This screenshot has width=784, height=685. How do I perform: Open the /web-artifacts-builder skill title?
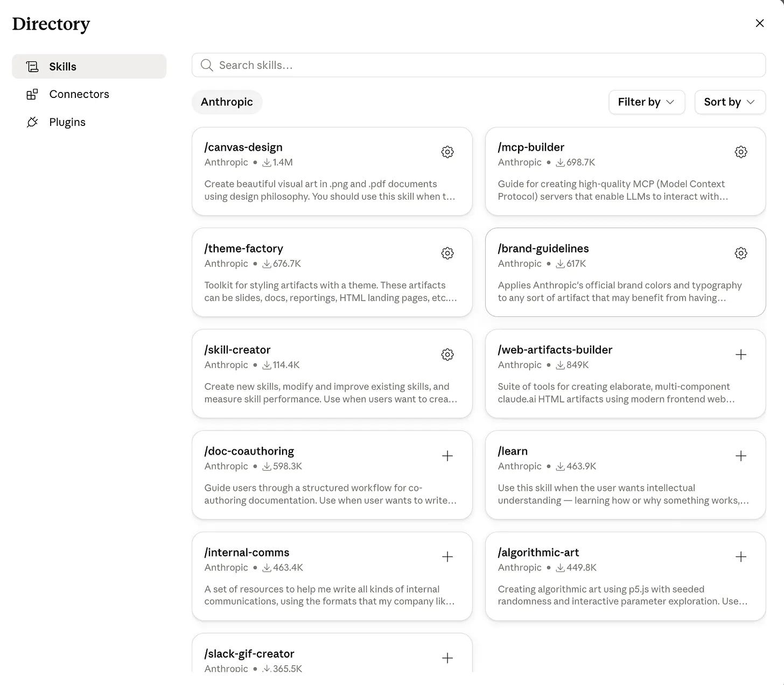(x=555, y=349)
